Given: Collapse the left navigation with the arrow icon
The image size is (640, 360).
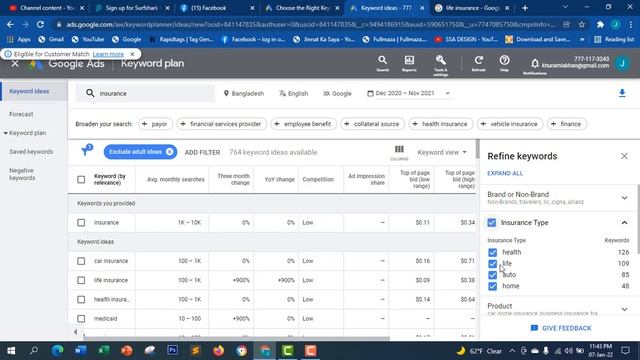Looking at the screenshot, I should coord(76,332).
